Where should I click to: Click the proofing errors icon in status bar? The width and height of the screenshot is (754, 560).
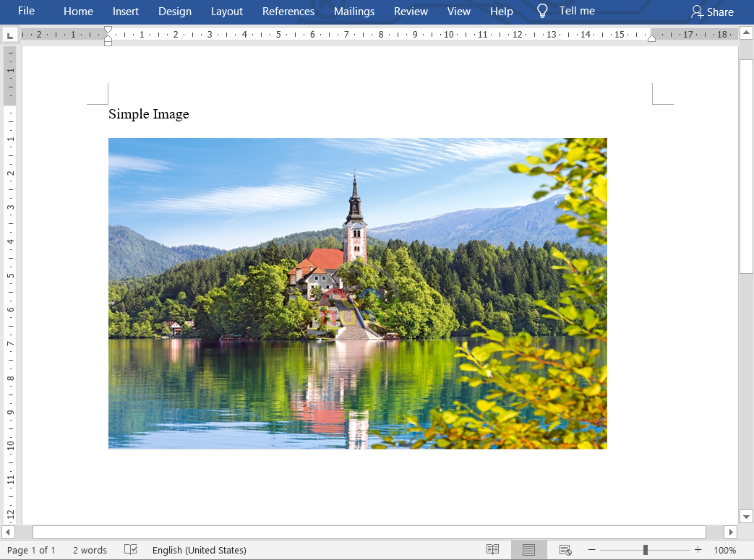pos(130,550)
